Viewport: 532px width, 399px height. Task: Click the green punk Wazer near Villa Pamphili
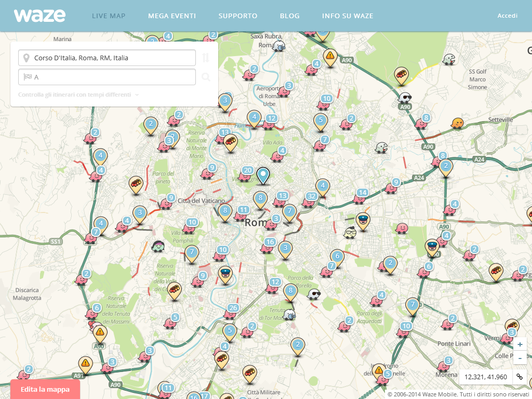(158, 246)
